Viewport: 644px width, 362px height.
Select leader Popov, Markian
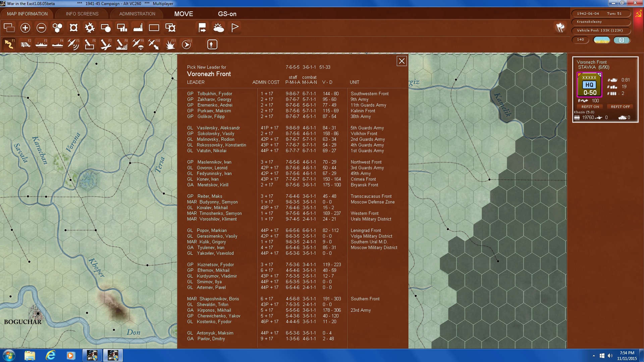coord(207,230)
